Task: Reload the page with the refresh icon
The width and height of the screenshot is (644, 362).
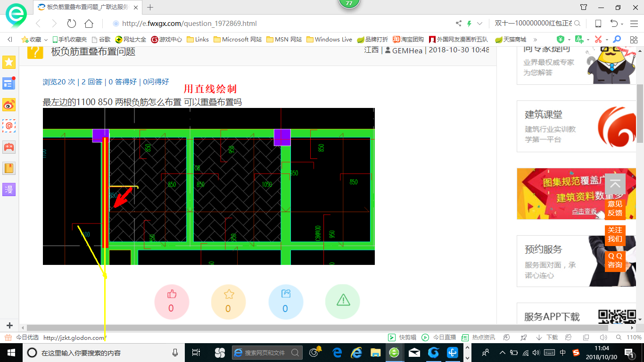Action: [x=72, y=24]
